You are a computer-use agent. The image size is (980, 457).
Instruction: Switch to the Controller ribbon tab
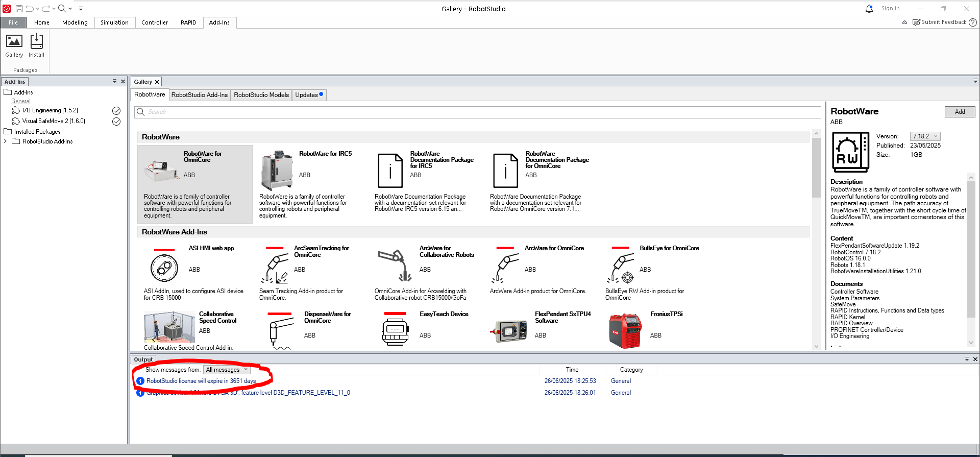155,22
